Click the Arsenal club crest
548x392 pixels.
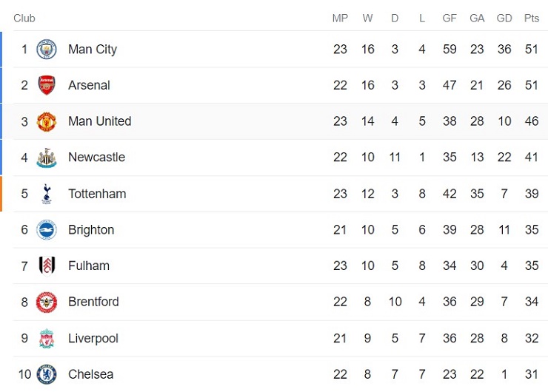(47, 86)
